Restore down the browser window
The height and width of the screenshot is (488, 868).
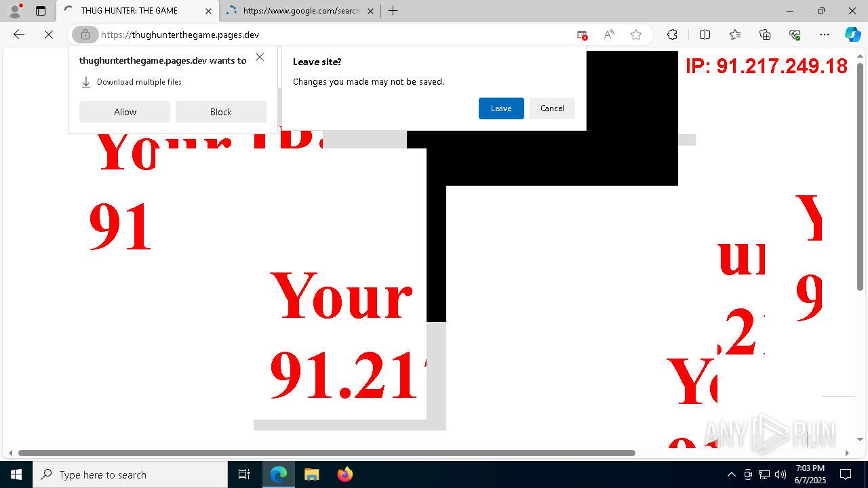pos(821,11)
